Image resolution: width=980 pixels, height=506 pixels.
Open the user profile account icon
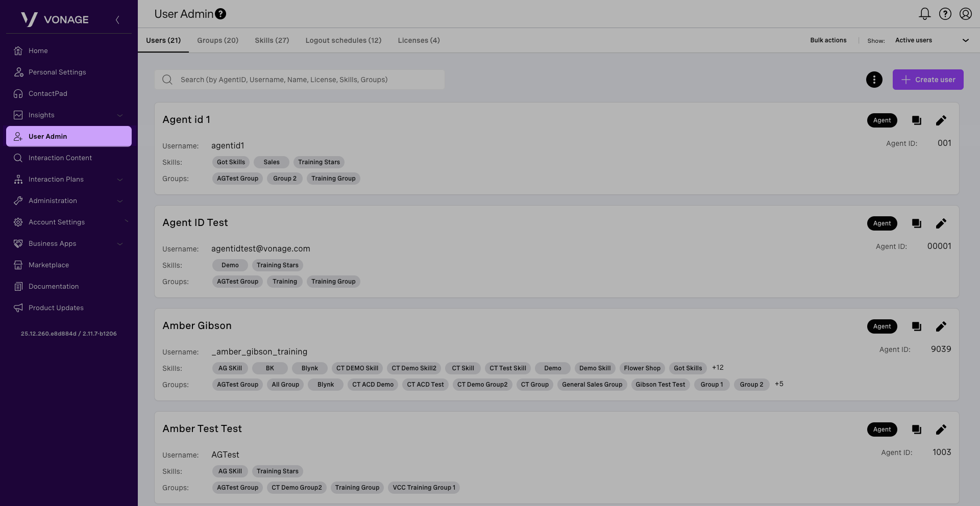point(965,14)
